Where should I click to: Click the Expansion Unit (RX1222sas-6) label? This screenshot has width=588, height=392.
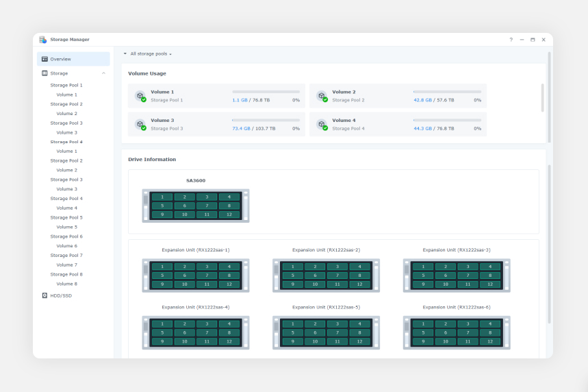[457, 307]
